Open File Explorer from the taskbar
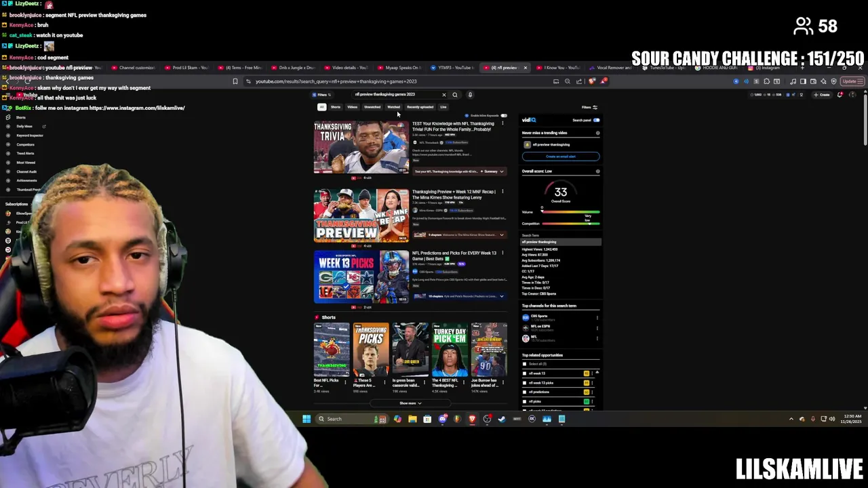Image resolution: width=868 pixels, height=488 pixels. coord(412,419)
